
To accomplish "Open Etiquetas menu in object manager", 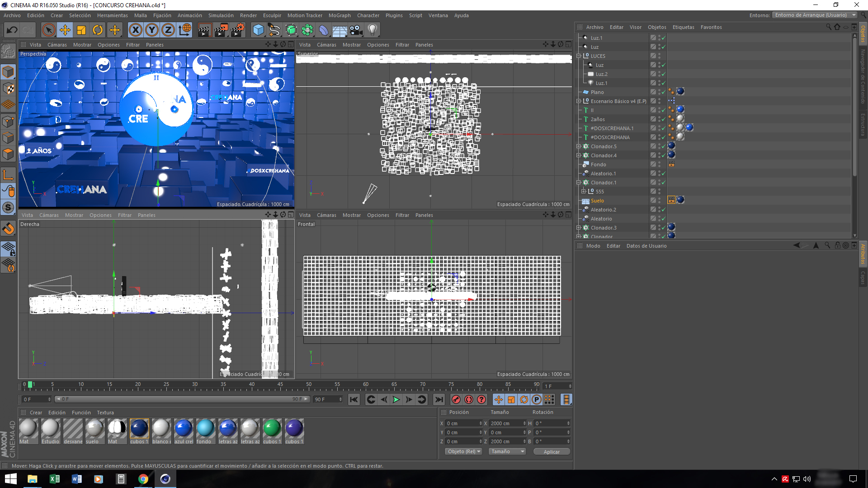I will click(683, 27).
